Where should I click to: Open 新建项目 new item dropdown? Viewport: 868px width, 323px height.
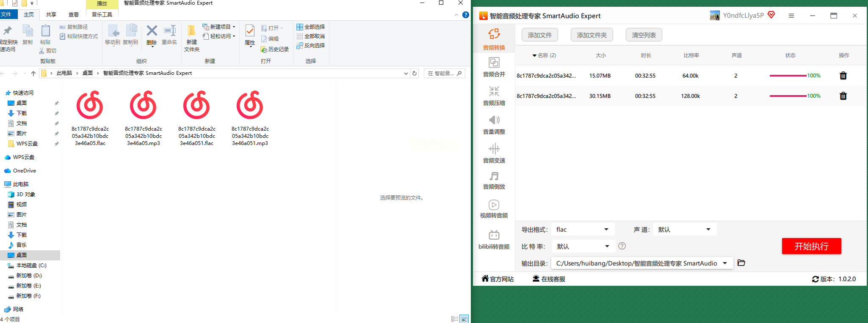[x=218, y=27]
